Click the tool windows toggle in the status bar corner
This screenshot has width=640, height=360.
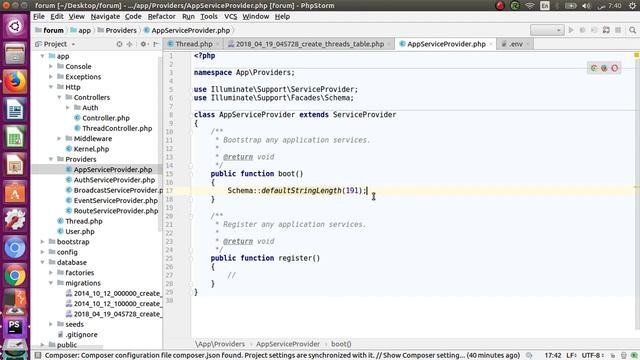tap(38, 356)
